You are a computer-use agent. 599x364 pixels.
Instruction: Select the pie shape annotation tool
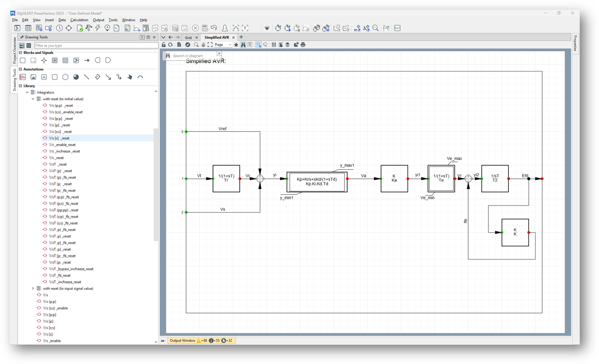point(76,77)
